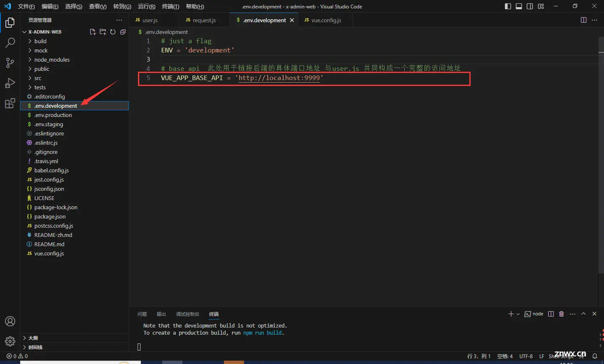Select the node terminal entry
The width and height of the screenshot is (604, 364).
tap(534, 314)
